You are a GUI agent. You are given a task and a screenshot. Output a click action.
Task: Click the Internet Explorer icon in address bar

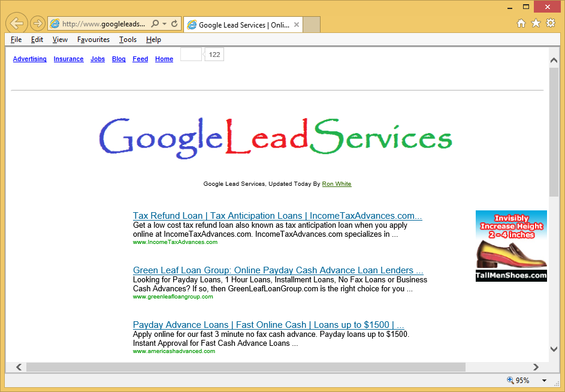click(55, 24)
